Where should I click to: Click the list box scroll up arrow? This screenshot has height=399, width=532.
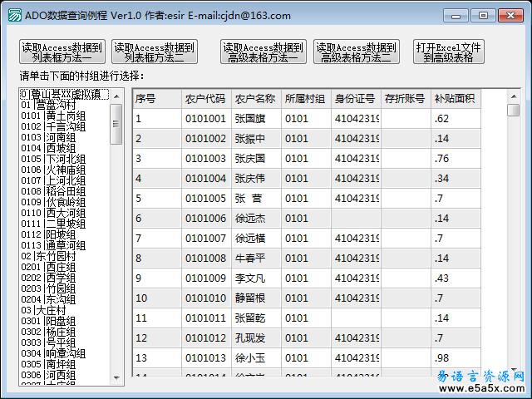[116, 96]
